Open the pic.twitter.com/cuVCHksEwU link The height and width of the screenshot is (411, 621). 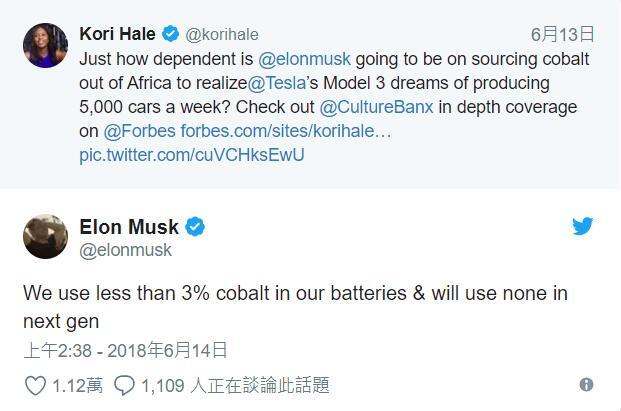192,155
